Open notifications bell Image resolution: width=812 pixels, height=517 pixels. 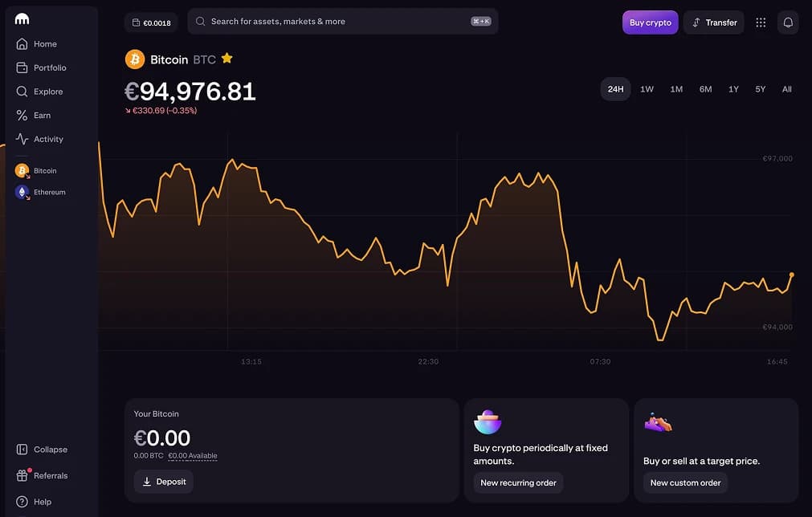788,22
